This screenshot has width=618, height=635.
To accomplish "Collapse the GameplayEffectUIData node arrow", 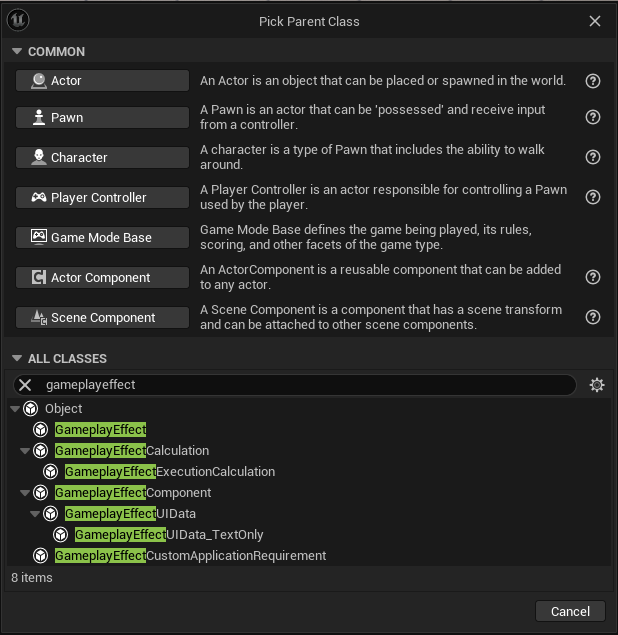I will click(35, 514).
